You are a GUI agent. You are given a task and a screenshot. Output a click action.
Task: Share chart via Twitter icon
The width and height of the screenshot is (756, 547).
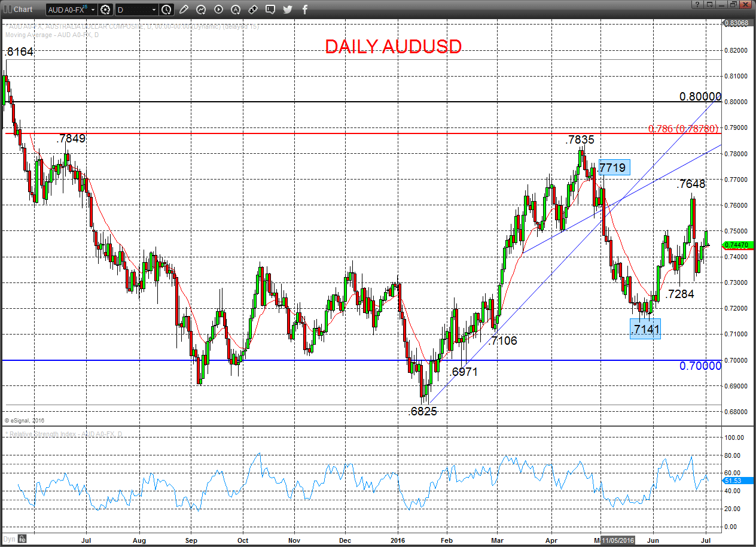(x=288, y=10)
